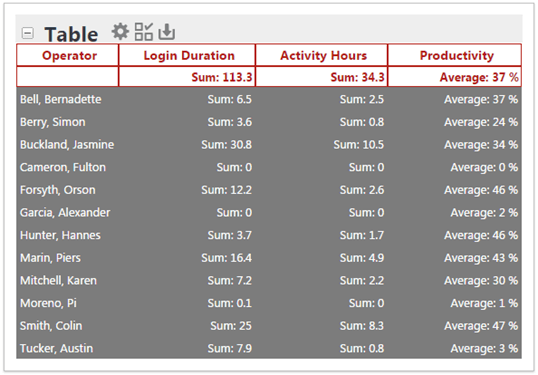The image size is (538, 375).
Task: Click the Marin, Piers operator entry
Action: point(50,258)
